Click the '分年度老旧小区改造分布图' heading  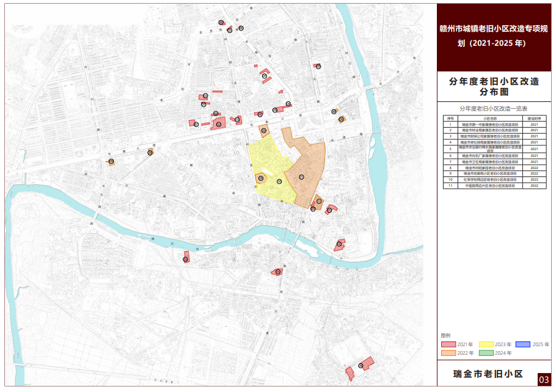(494, 87)
